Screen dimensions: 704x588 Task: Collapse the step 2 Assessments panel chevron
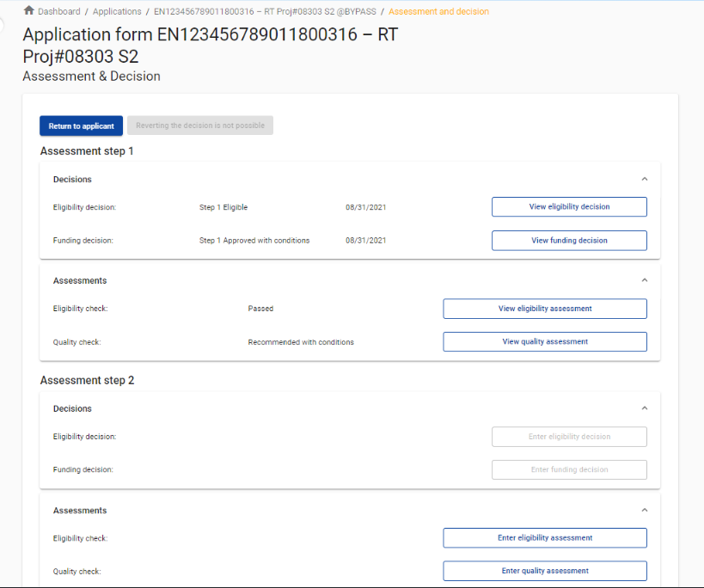(x=644, y=511)
